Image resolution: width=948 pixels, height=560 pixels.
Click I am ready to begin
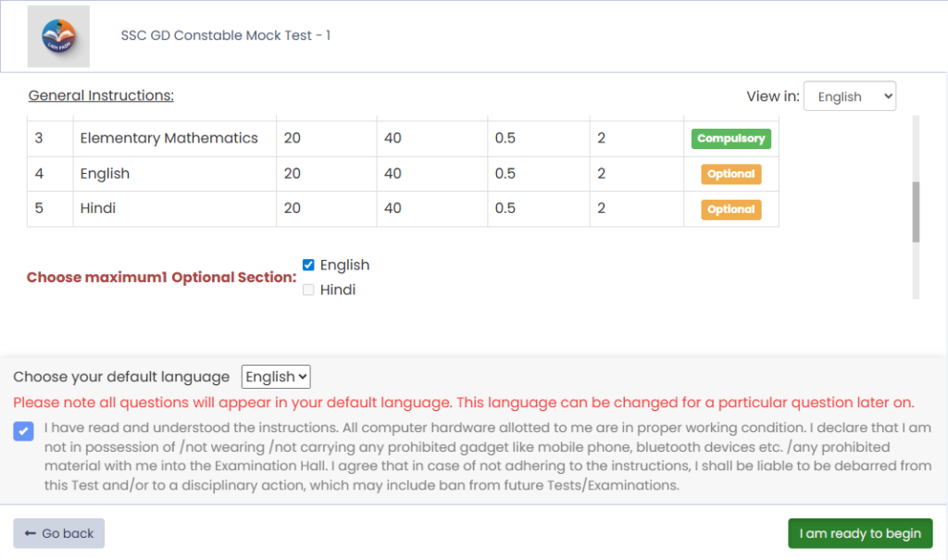(x=860, y=533)
